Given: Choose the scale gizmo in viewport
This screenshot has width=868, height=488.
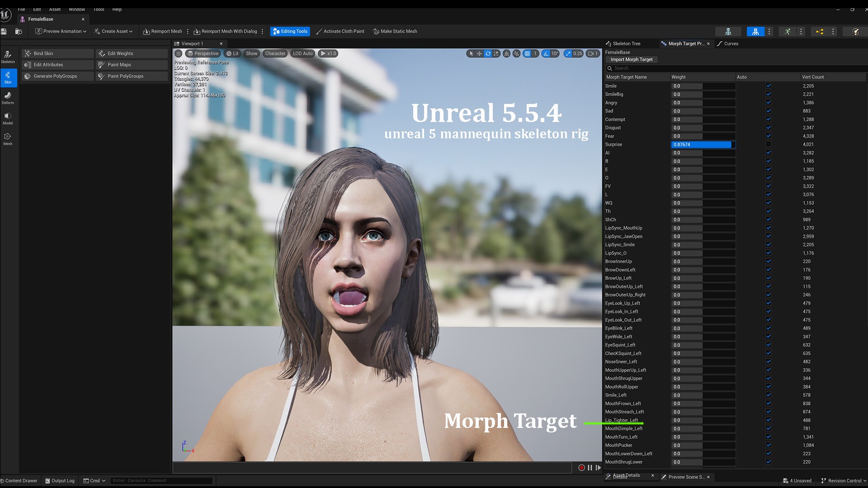Looking at the screenshot, I should [496, 53].
